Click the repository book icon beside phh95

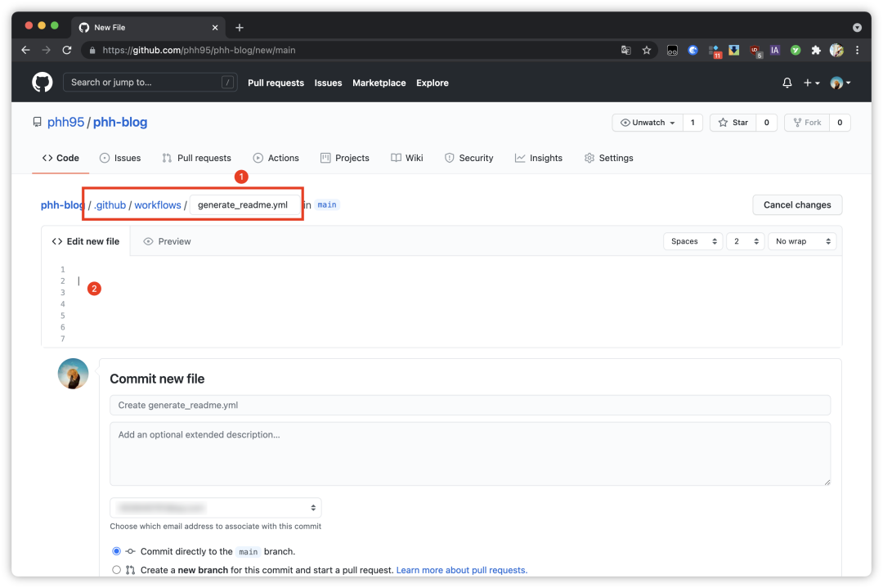click(36, 121)
